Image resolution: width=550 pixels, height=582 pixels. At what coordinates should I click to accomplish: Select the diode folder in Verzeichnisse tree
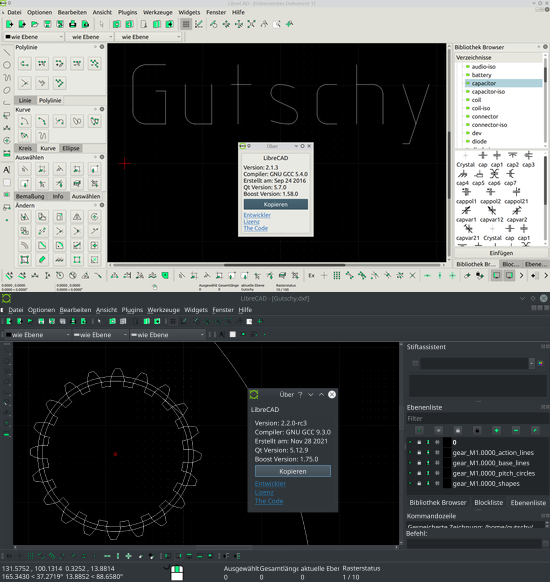pyautogui.click(x=479, y=141)
